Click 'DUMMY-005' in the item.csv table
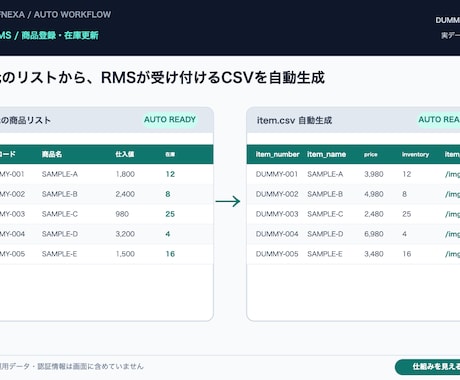This screenshot has height=380, width=460. [x=277, y=254]
